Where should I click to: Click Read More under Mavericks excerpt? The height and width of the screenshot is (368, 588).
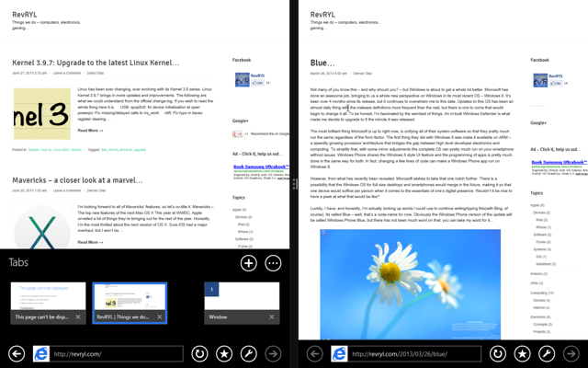click(x=90, y=242)
